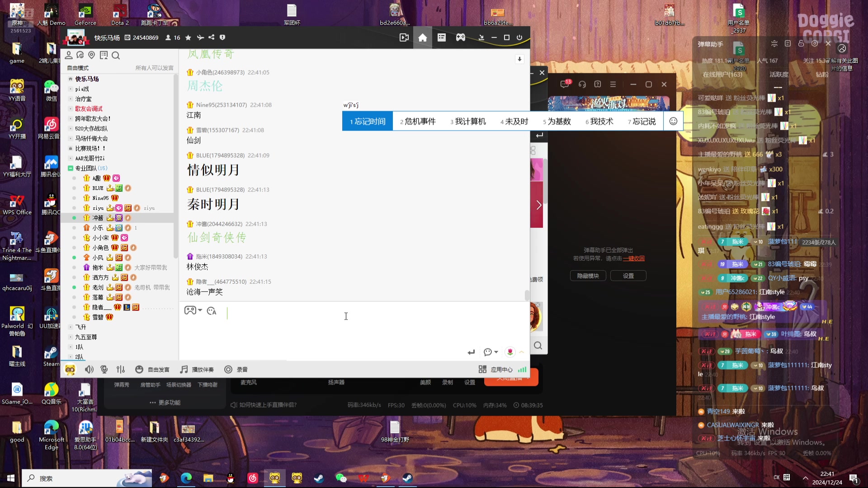This screenshot has width=868, height=488.
Task: Choose IME candidate 危机事件
Action: pos(418,121)
